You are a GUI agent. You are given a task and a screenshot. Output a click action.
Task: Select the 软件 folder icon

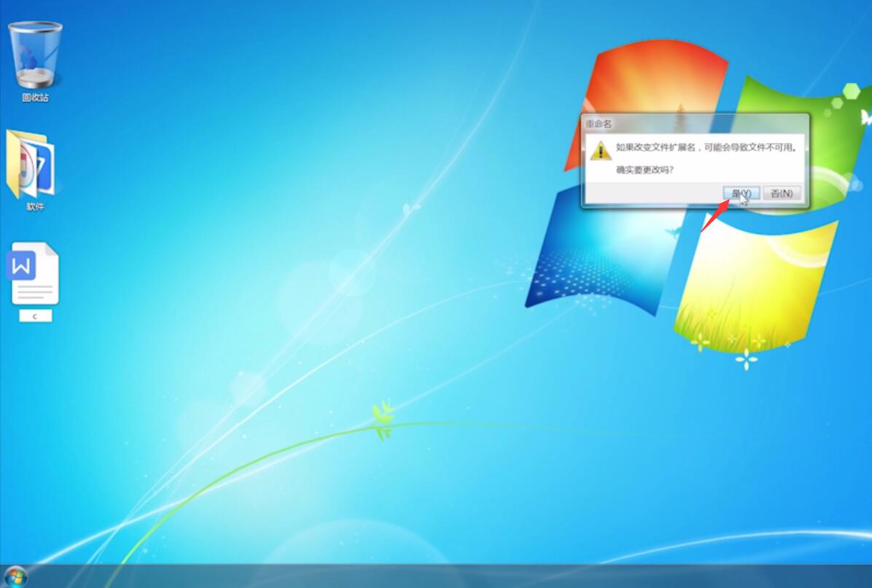tap(31, 163)
